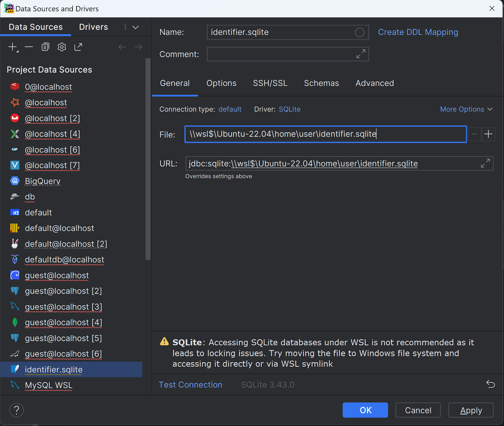This screenshot has width=504, height=426.
Task: Click the SQLite 3.43.0 version text
Action: point(268,385)
